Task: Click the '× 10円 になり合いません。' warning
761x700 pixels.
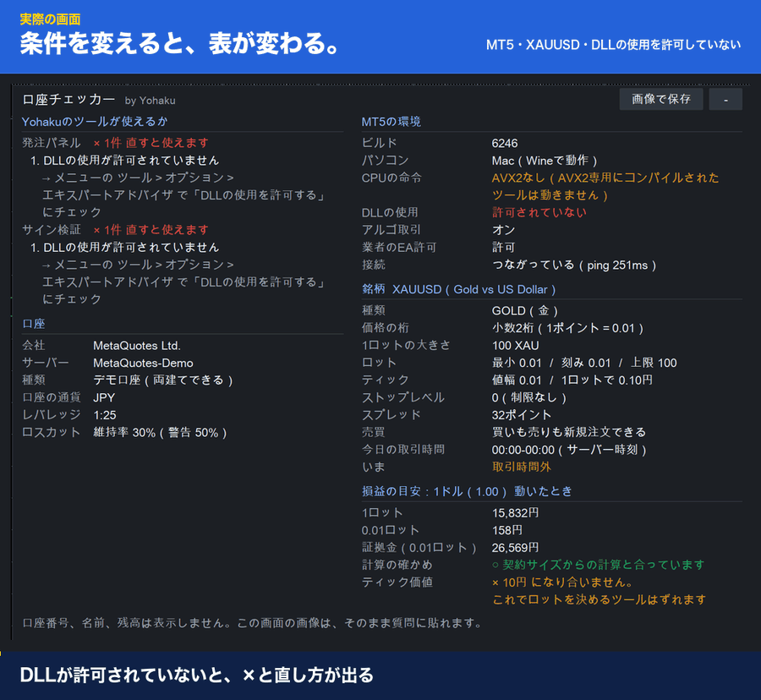Action: [562, 582]
